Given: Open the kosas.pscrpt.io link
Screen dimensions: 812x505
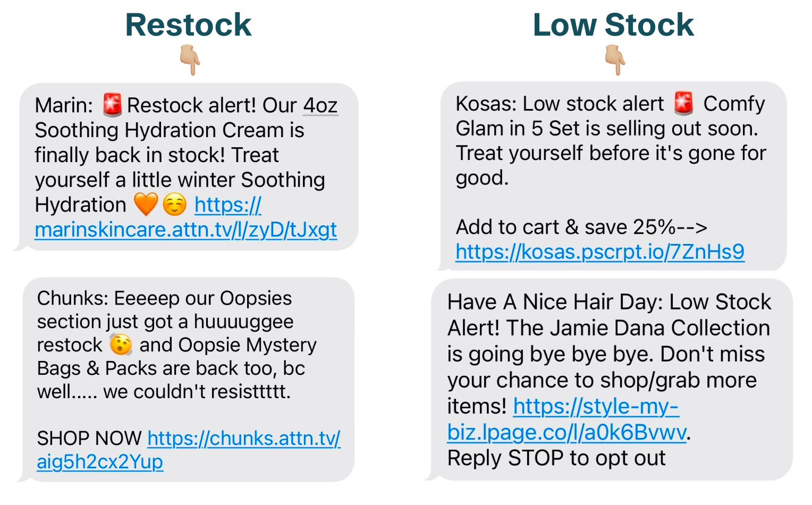Looking at the screenshot, I should pyautogui.click(x=600, y=251).
